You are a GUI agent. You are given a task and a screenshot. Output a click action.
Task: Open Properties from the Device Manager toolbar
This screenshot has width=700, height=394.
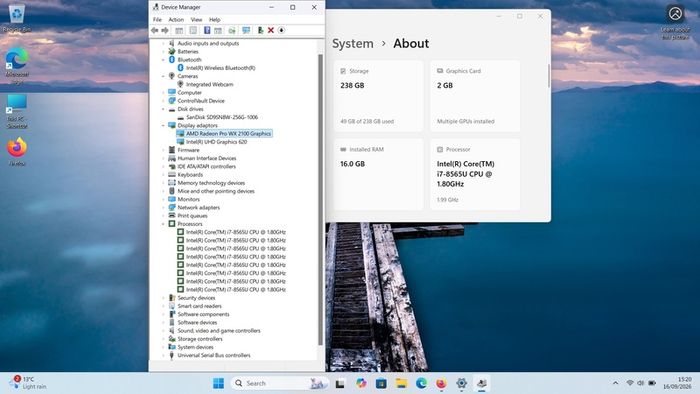pos(193,30)
